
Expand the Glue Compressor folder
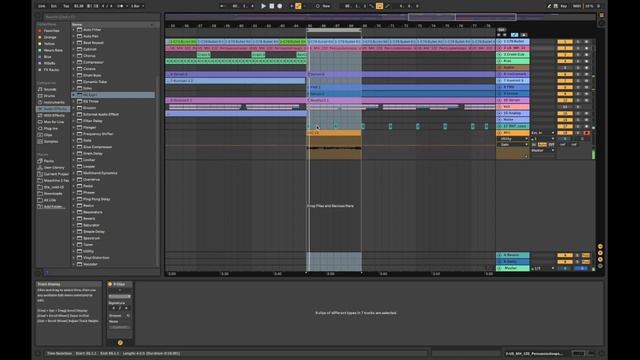(74, 147)
